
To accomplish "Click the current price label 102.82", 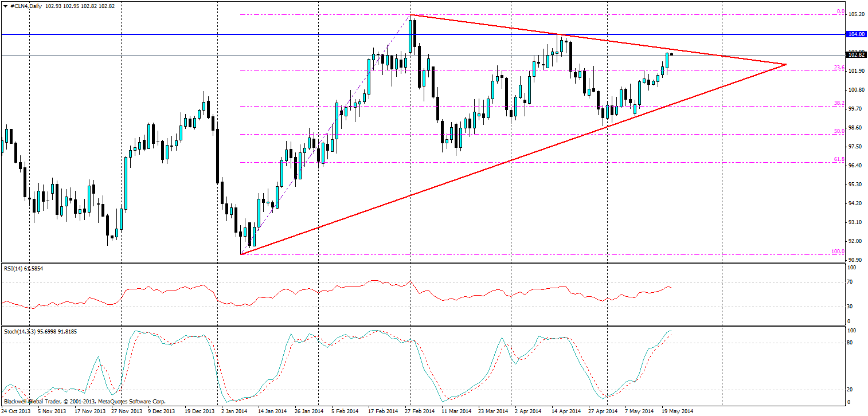I will point(855,55).
